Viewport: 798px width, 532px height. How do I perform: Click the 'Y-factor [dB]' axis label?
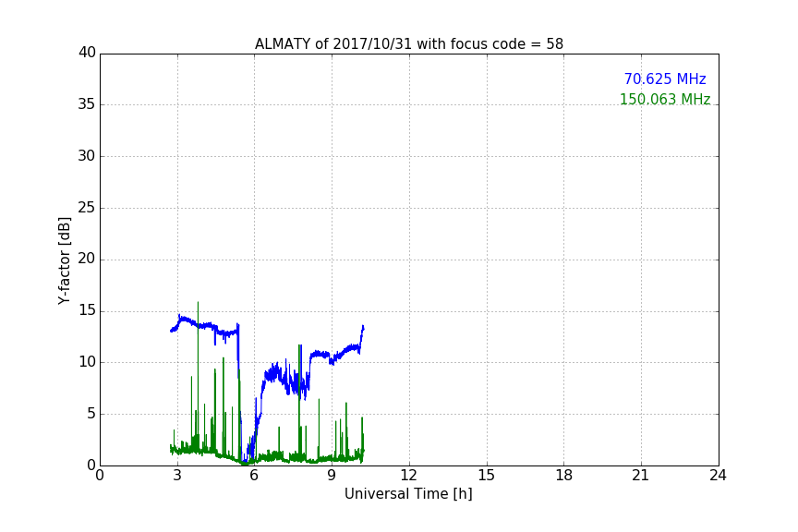click(x=64, y=260)
